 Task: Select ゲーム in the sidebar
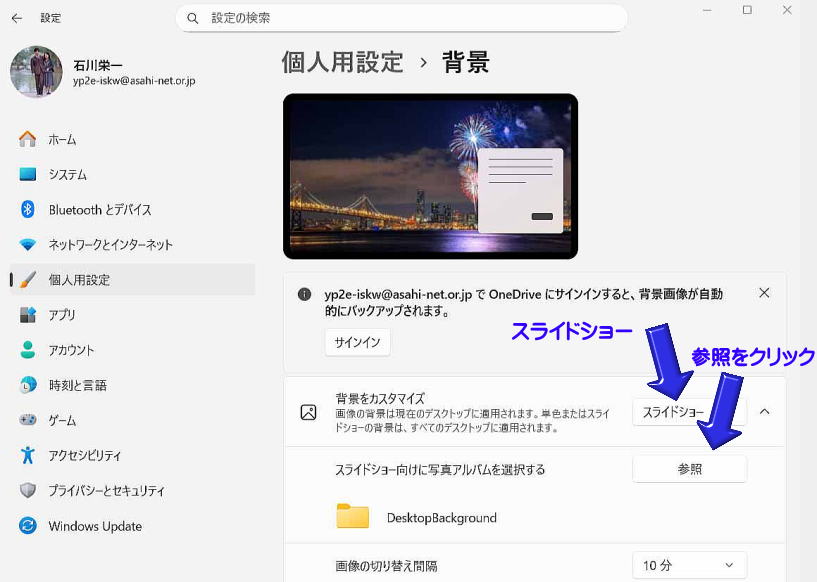pos(62,421)
